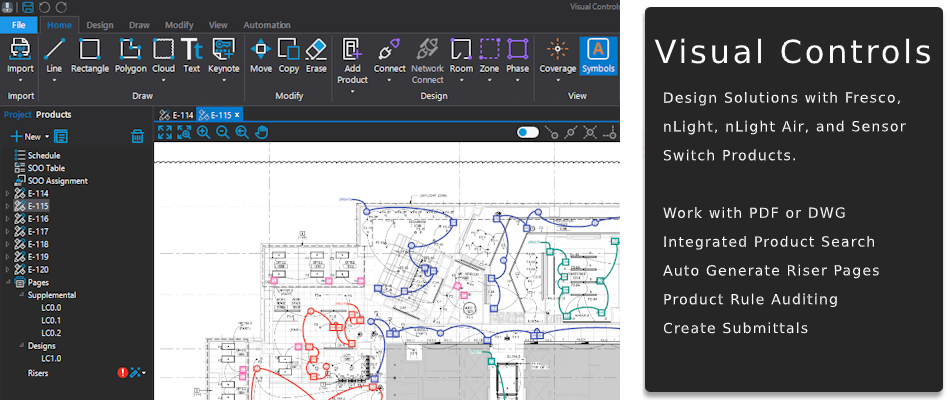Click the zoom out magnifier
The height and width of the screenshot is (400, 950).
click(x=222, y=132)
